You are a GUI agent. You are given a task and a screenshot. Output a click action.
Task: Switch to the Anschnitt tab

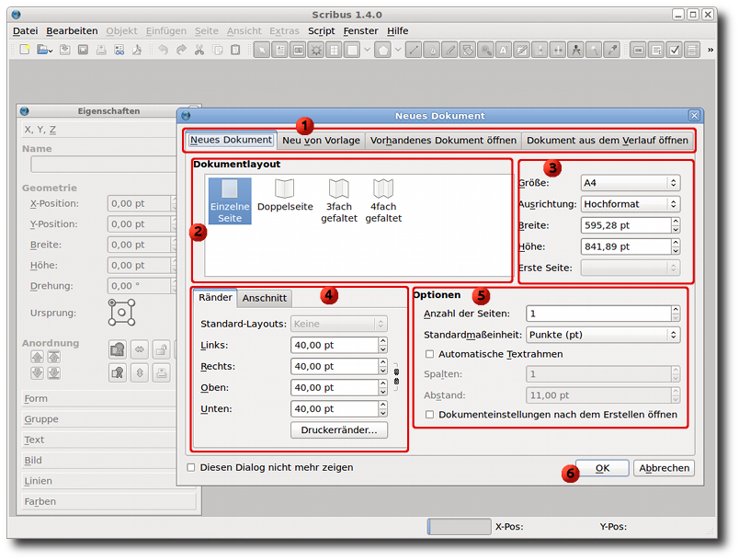pyautogui.click(x=264, y=298)
